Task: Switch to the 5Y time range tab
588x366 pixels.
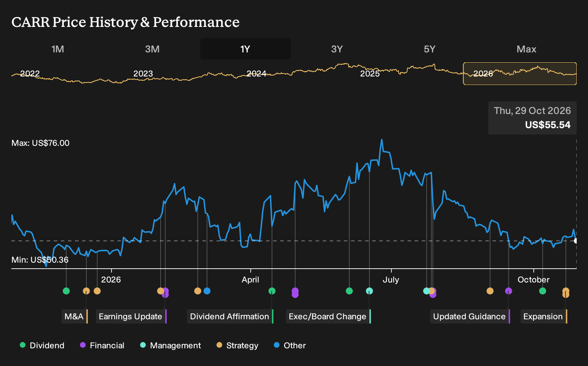Action: click(430, 49)
